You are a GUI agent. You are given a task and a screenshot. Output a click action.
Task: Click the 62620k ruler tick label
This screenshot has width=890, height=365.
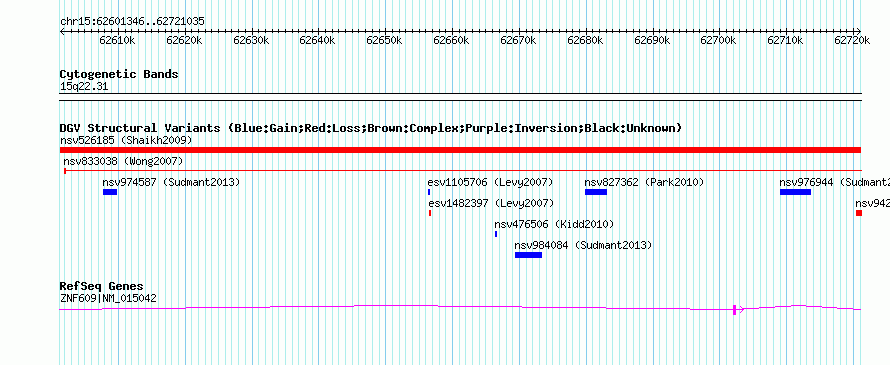[184, 40]
